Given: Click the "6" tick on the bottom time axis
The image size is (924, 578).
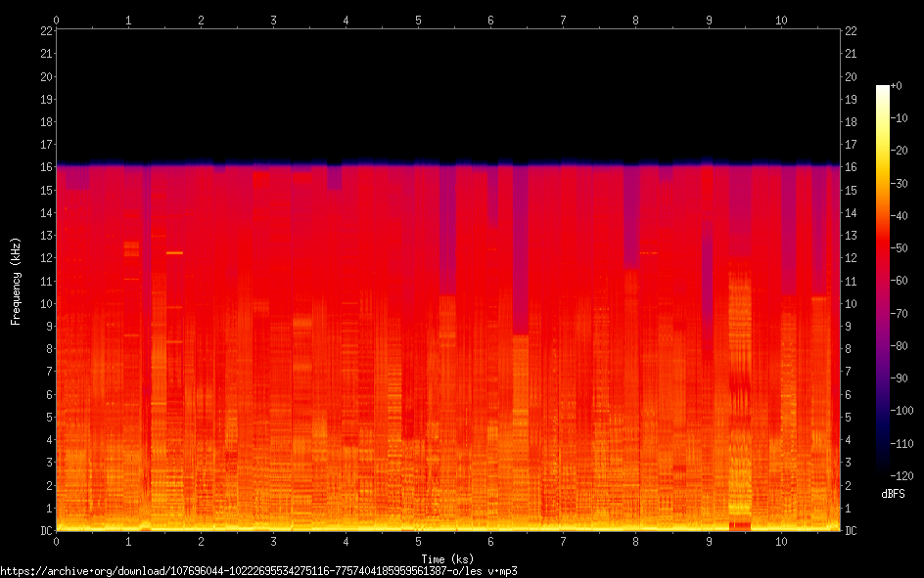Looking at the screenshot, I should tap(491, 542).
